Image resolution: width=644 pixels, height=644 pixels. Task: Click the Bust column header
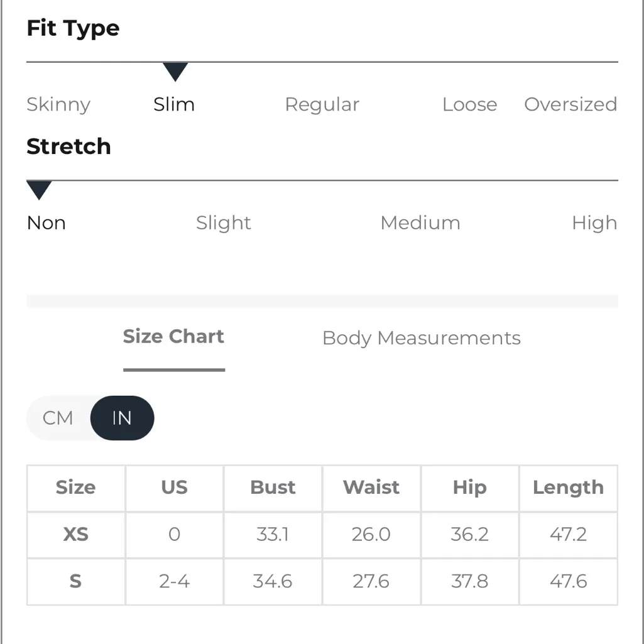point(273,488)
